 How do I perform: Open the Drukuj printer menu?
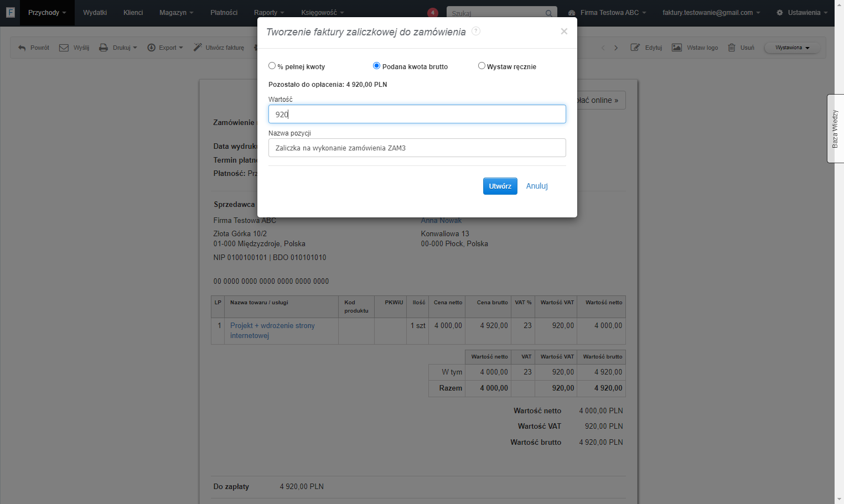[118, 48]
